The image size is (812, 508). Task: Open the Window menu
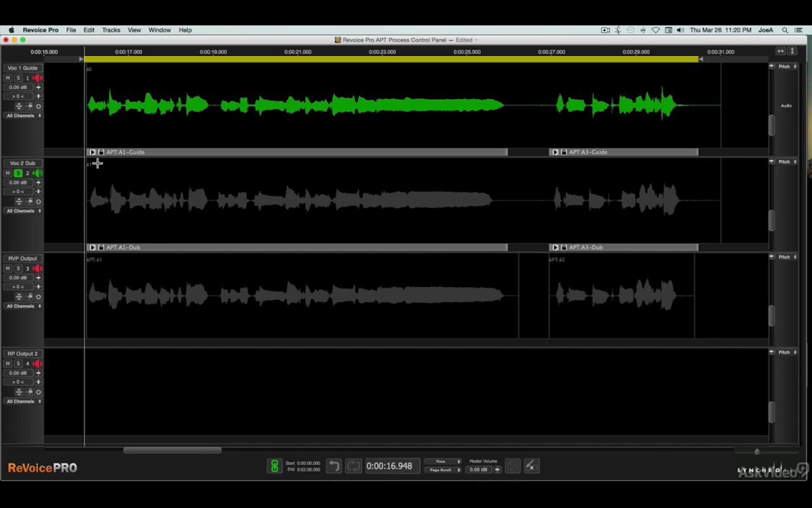(160, 30)
